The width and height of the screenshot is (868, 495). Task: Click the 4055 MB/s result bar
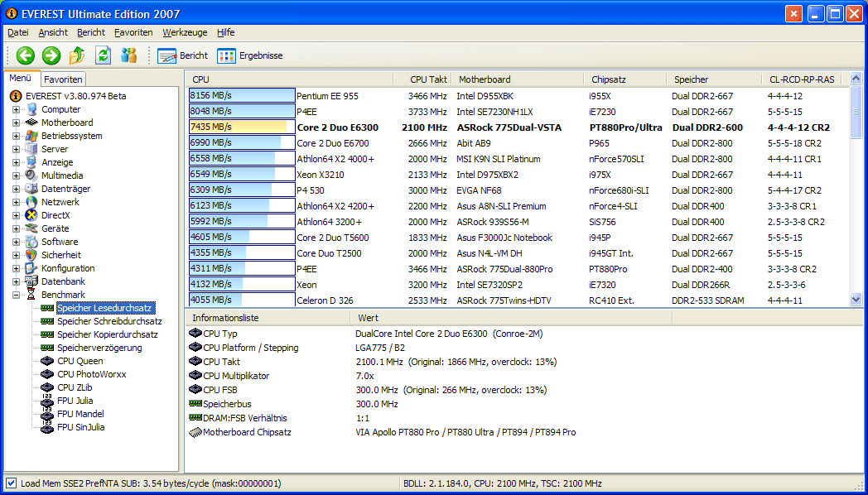[242, 300]
